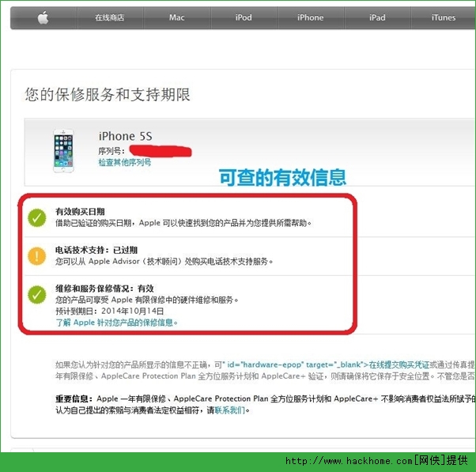Image resolution: width=476 pixels, height=472 pixels.
Task: Click the 有效购买日期 heading
Action: click(x=80, y=212)
